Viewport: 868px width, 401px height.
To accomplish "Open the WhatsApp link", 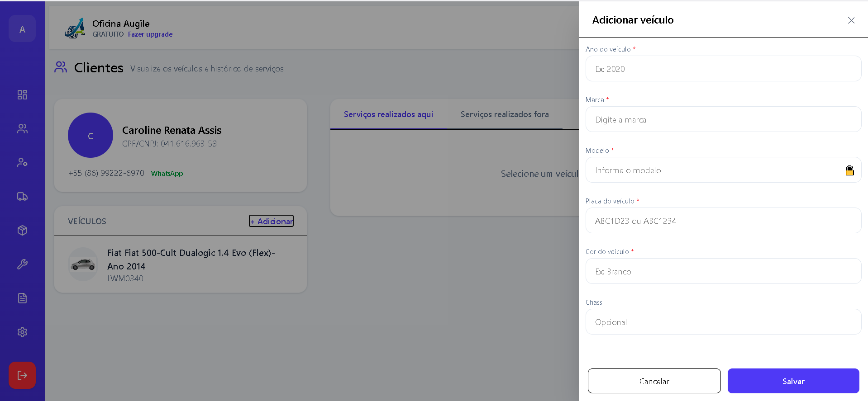I will (x=167, y=174).
